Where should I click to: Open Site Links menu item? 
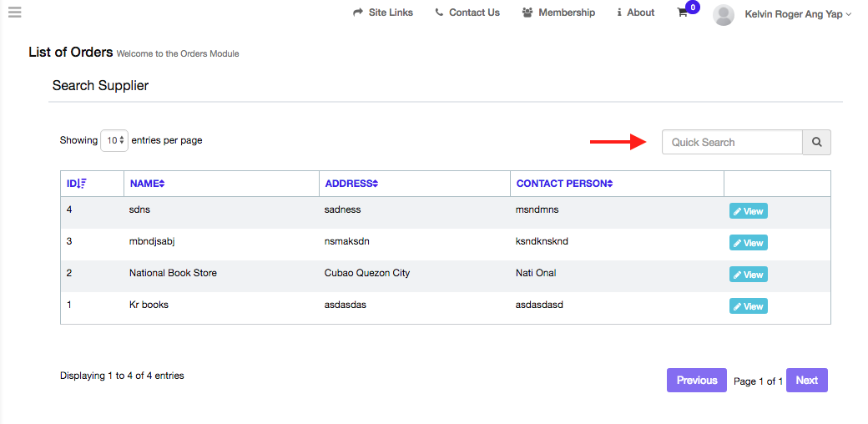point(383,13)
